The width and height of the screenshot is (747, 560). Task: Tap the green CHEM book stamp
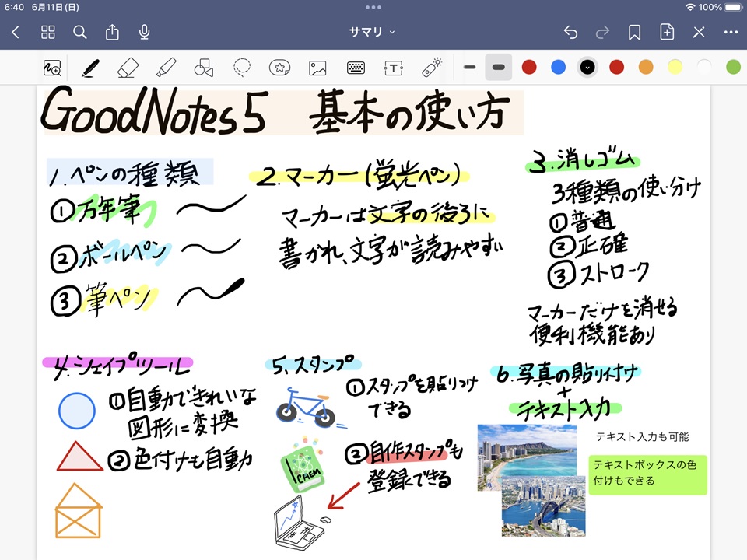pos(303,467)
